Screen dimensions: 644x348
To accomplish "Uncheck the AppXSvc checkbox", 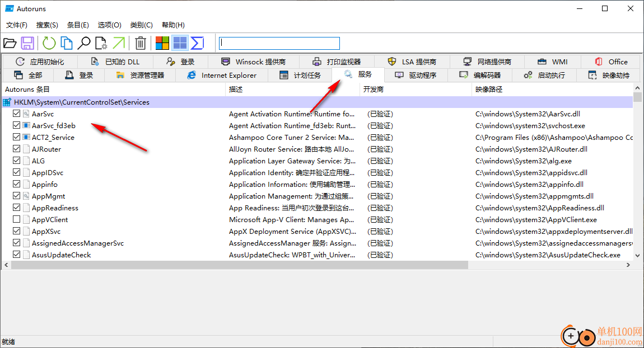I will tap(16, 231).
